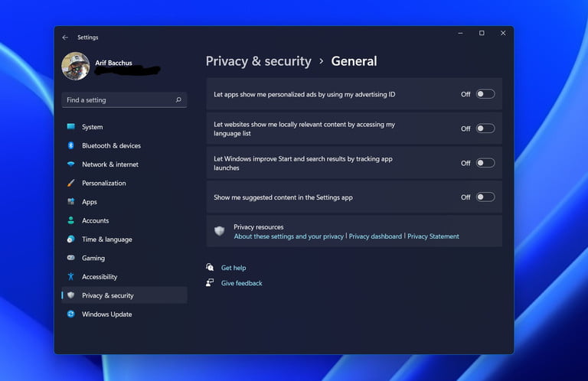Click the back arrow in Settings

point(65,37)
